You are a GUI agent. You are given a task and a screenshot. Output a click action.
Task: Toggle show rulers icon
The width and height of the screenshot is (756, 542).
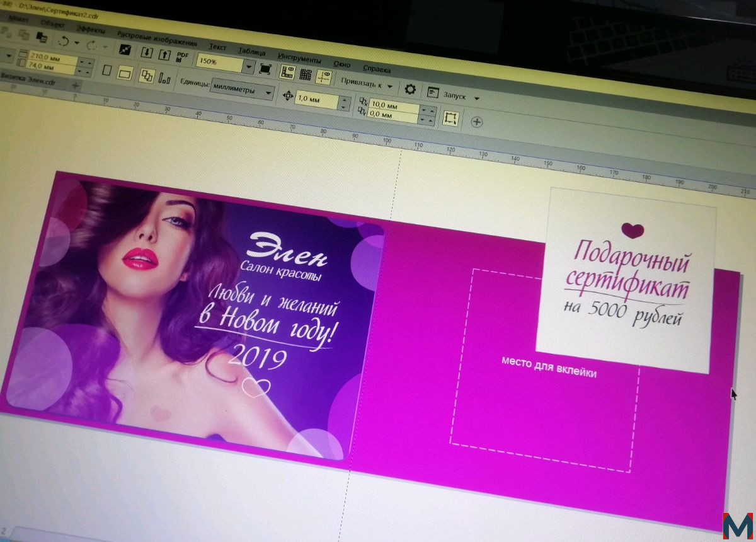click(287, 71)
